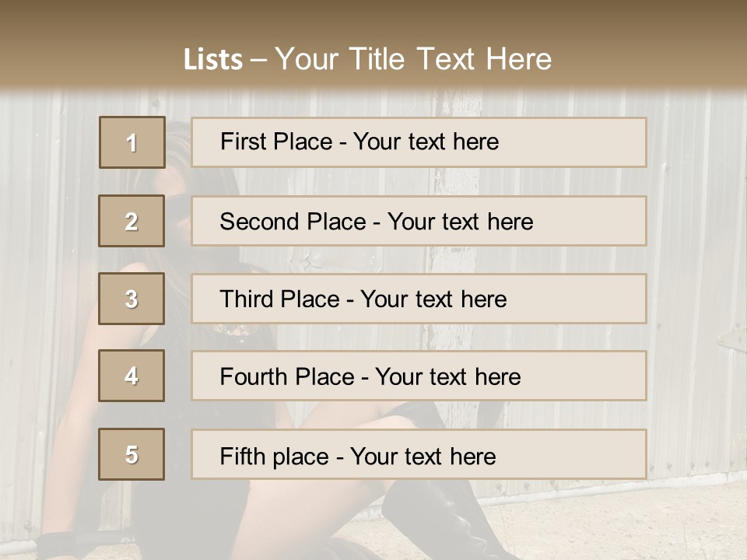Click the slide title text
The image size is (747, 560).
coord(367,59)
